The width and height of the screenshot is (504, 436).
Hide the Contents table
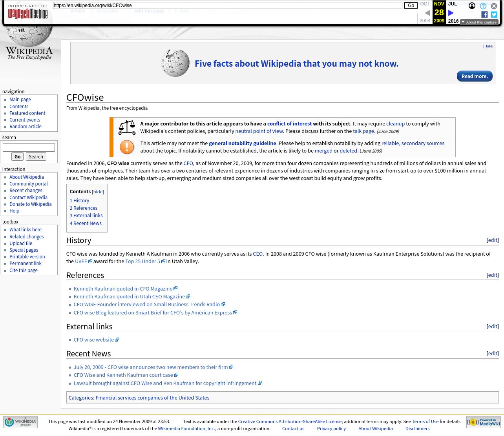(98, 192)
